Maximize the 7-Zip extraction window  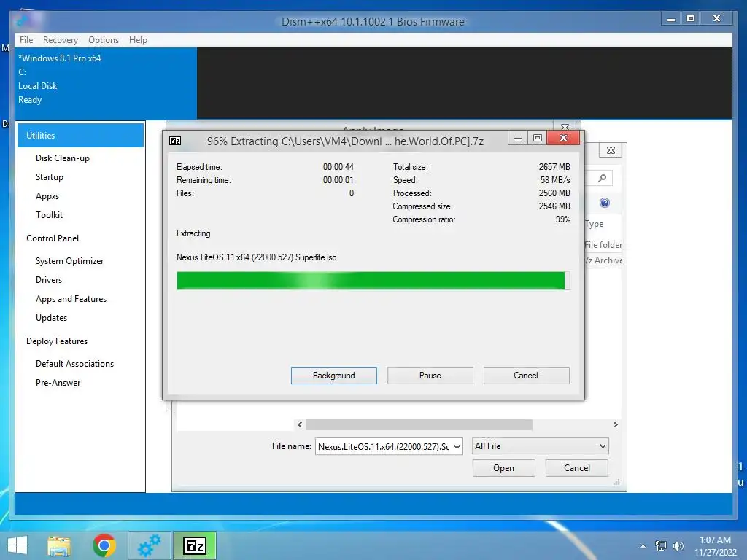pos(538,139)
